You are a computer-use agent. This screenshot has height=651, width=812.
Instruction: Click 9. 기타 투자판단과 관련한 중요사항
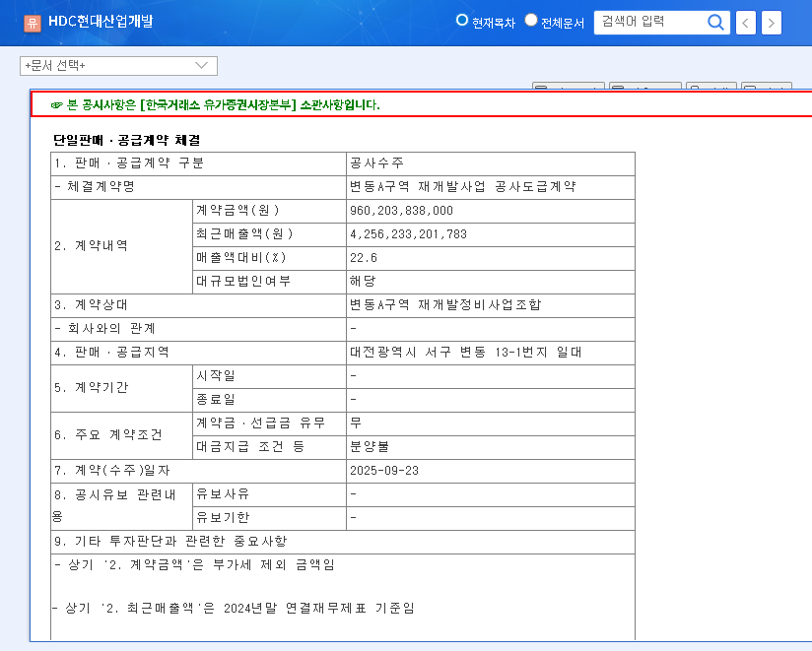pyautogui.click(x=170, y=542)
